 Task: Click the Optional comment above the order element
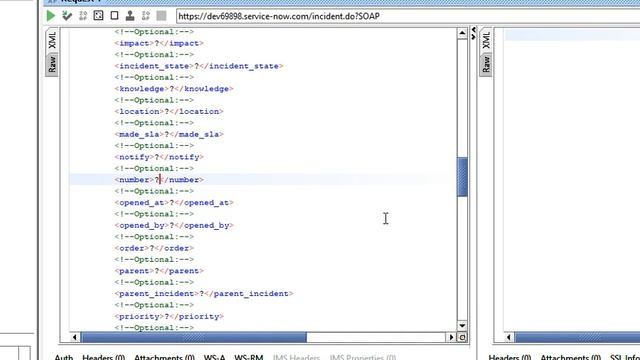(x=154, y=237)
